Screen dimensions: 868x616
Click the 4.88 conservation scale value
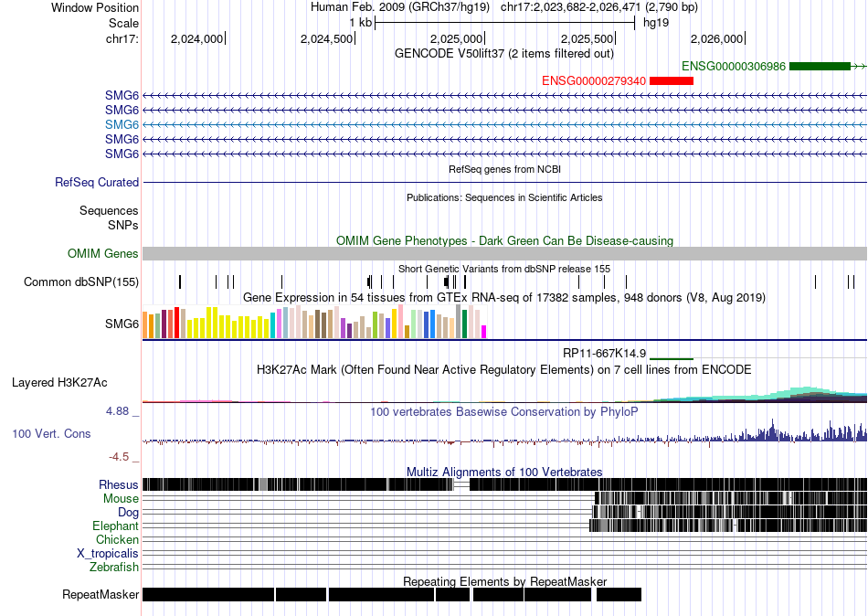coord(117,411)
